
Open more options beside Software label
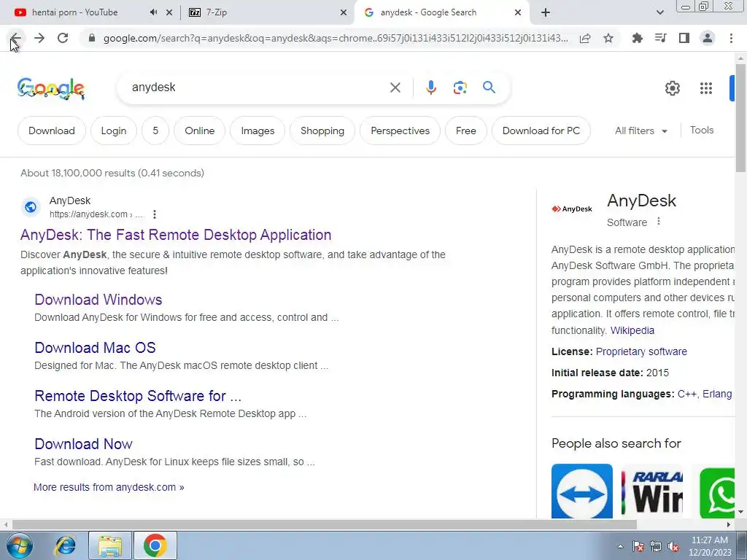point(659,222)
